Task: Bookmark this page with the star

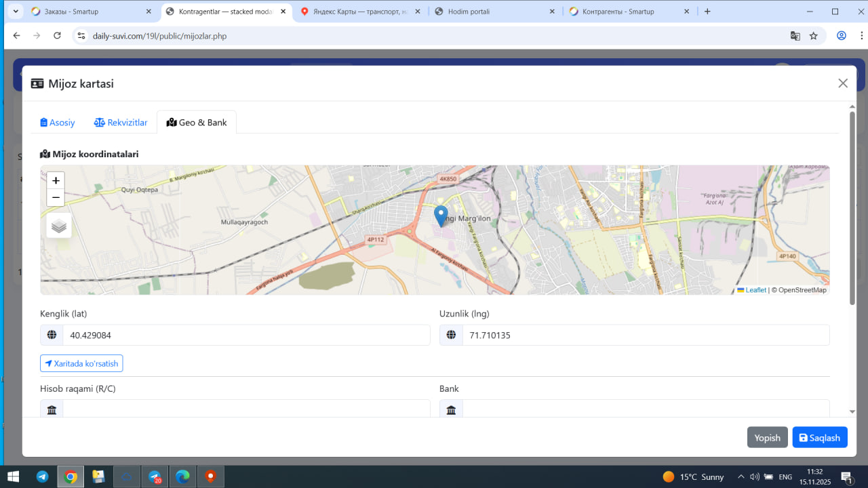Action: tap(814, 36)
